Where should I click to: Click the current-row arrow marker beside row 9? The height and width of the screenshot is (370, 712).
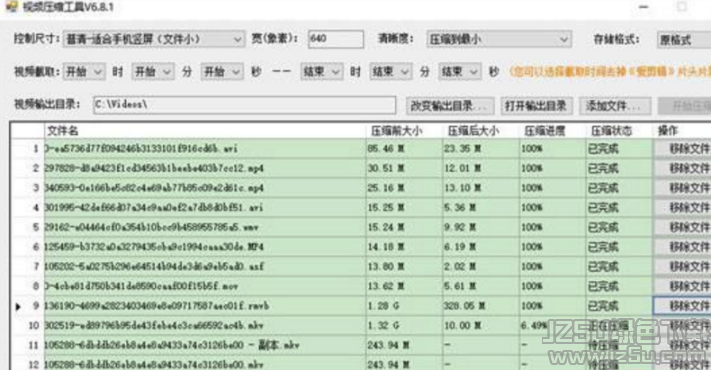pos(18,307)
